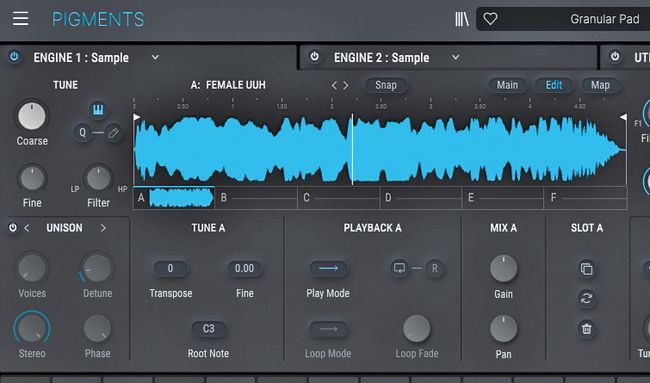The image size is (650, 383).
Task: Click the sample end marker flag
Action: [623, 117]
